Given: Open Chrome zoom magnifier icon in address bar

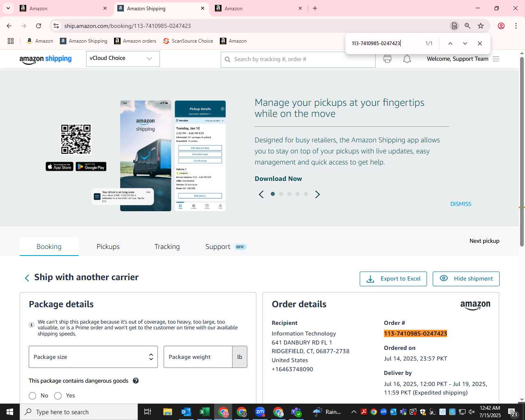Looking at the screenshot, I should click(x=468, y=26).
